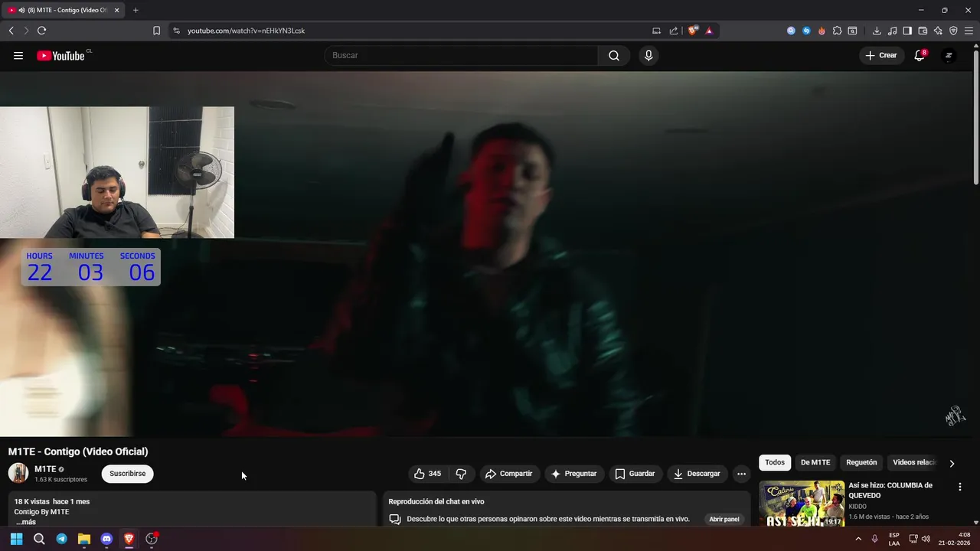Select the Videos relacionados chip
The image size is (980, 551).
point(913,462)
